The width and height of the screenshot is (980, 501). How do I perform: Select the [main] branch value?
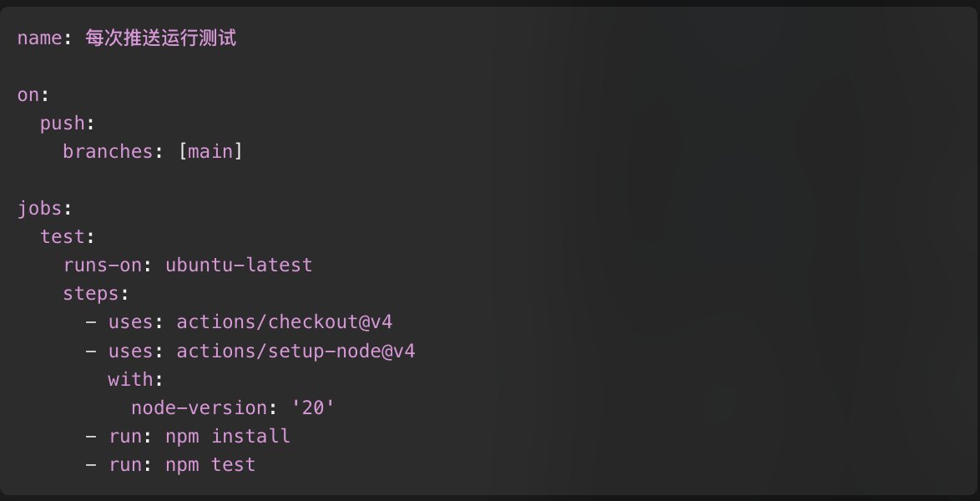[x=210, y=151]
